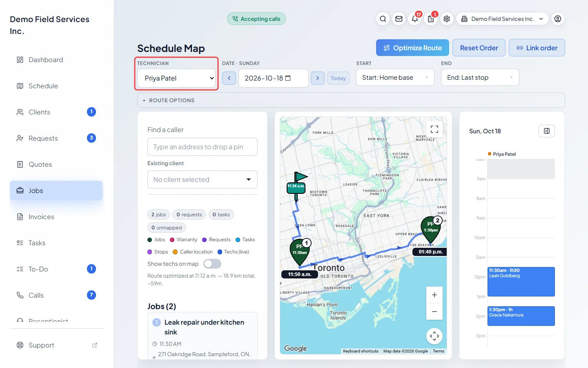Open map camera pan controls
Screen dimensions: 588x368
pyautogui.click(x=434, y=336)
